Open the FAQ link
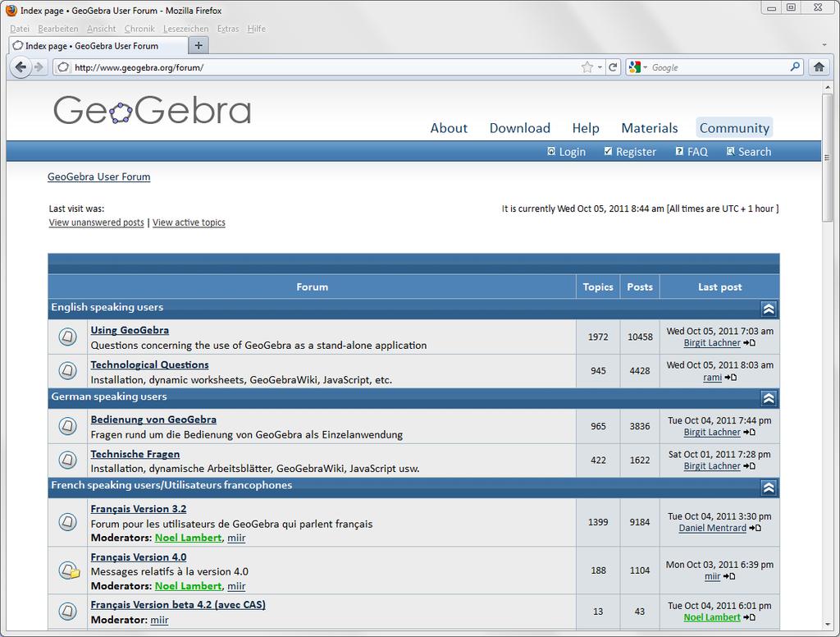840x637 pixels. tap(692, 152)
